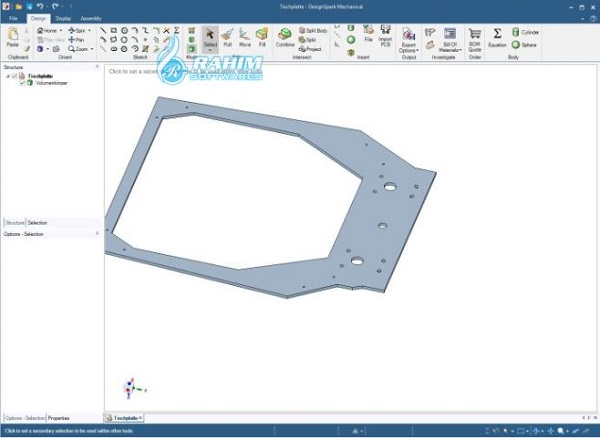Image resolution: width=600 pixels, height=438 pixels.
Task: Click the Save quick-access icon
Action: point(29,7)
